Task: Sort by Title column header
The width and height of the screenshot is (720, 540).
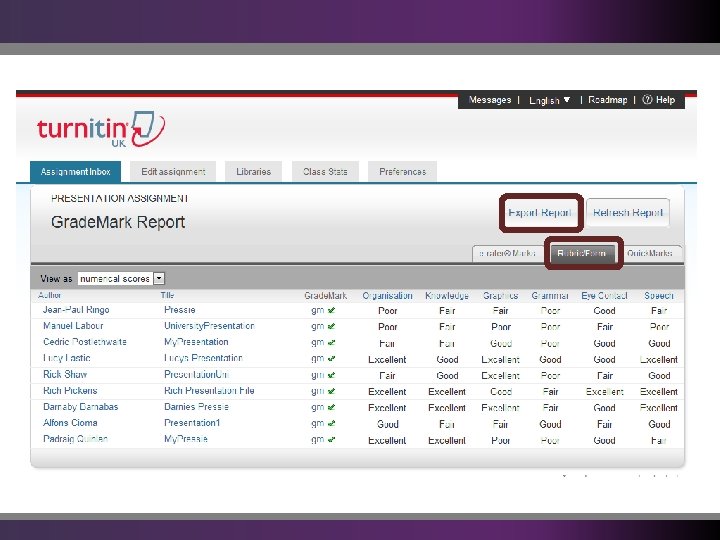Action: tap(167, 295)
